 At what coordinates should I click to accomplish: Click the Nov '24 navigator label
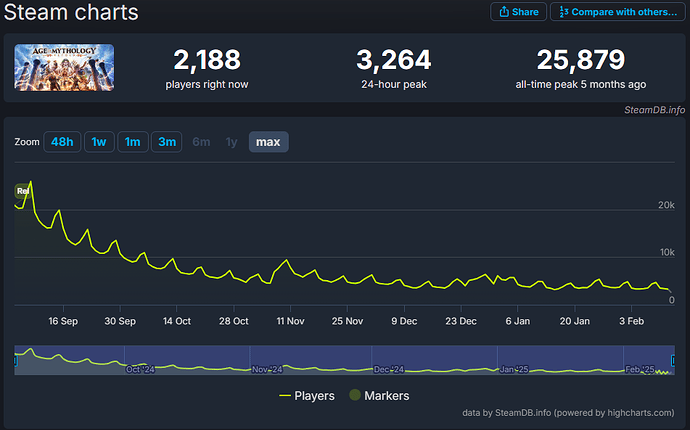(267, 369)
